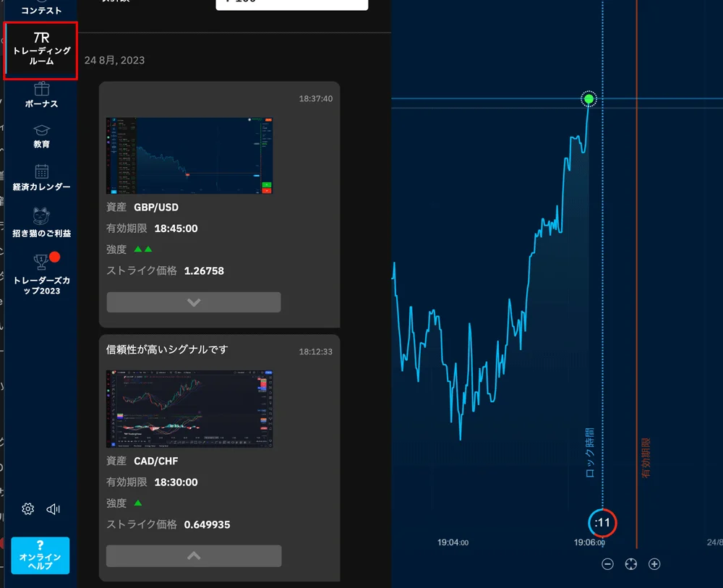Image resolution: width=723 pixels, height=588 pixels.
Task: Open the settings gear icon
Action: pyautogui.click(x=28, y=509)
